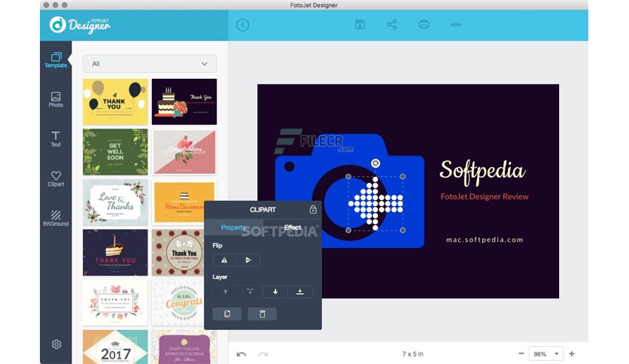
Task: Save design with floppy disk icon
Action: coord(360,25)
